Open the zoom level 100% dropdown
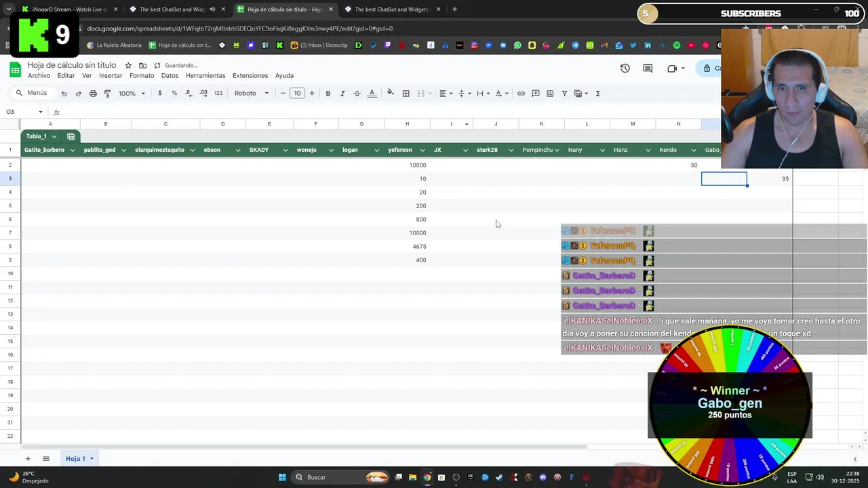The width and height of the screenshot is (868, 488). click(132, 94)
